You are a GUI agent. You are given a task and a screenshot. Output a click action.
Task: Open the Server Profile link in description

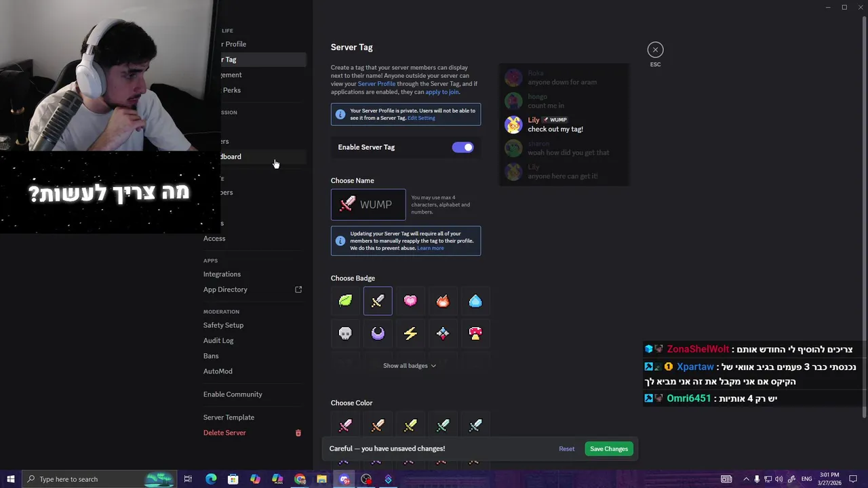coord(376,84)
